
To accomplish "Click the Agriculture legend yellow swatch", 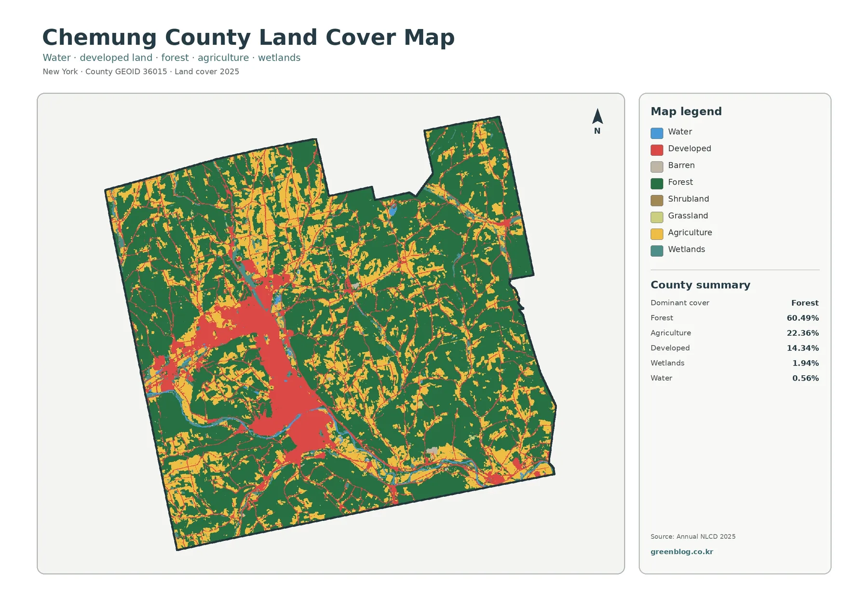I will (657, 234).
